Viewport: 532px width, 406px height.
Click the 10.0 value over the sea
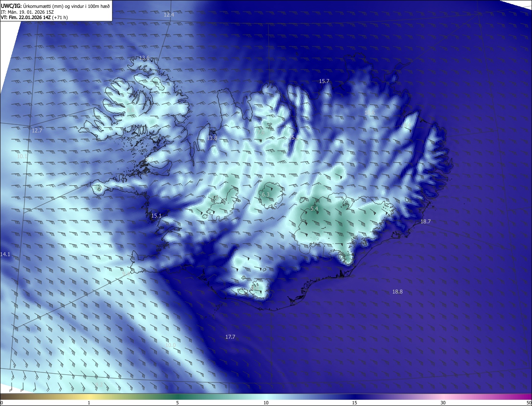(170, 345)
